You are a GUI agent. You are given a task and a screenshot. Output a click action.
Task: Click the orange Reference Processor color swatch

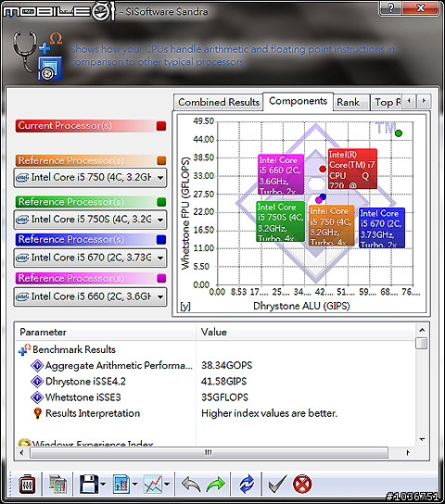tap(161, 160)
